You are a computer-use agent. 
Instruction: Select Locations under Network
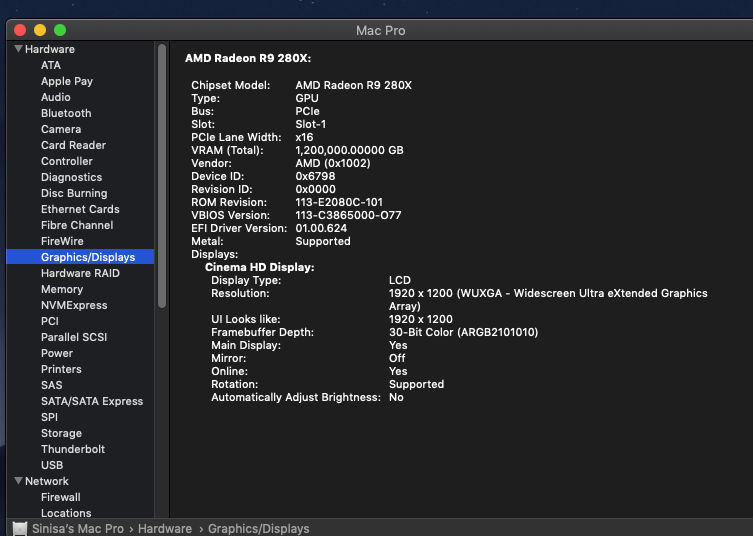66,513
